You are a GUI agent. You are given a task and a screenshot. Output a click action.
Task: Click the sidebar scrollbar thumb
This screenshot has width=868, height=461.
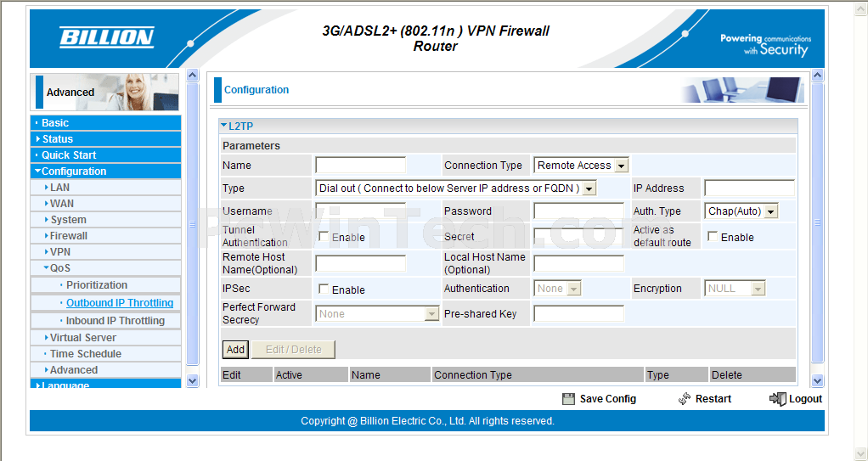pyautogui.click(x=192, y=224)
